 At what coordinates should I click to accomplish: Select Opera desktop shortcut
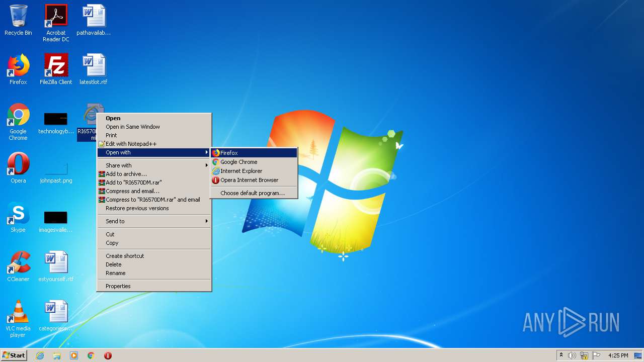18,168
